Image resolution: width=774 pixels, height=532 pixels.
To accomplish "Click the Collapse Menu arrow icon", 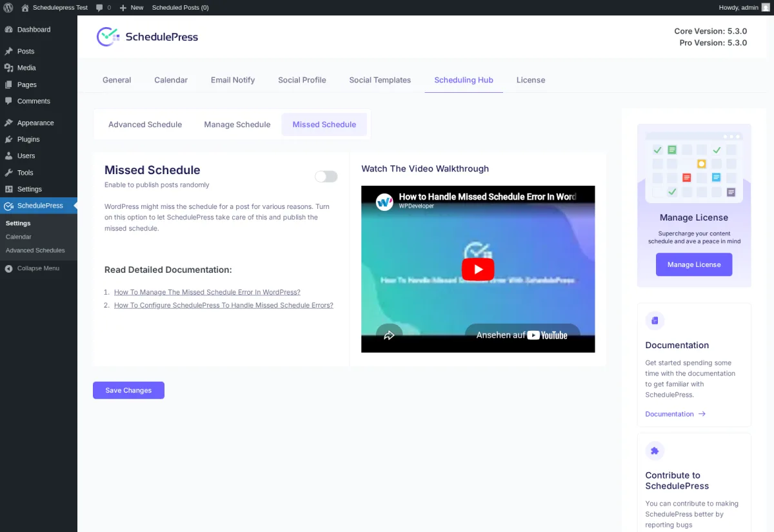I will [x=8, y=268].
